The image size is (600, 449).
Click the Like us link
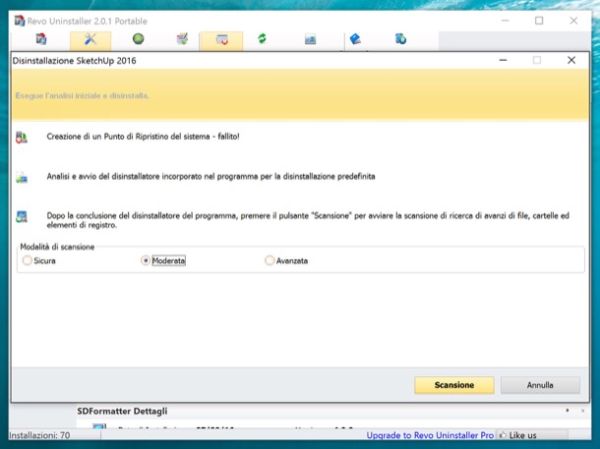[x=522, y=435]
